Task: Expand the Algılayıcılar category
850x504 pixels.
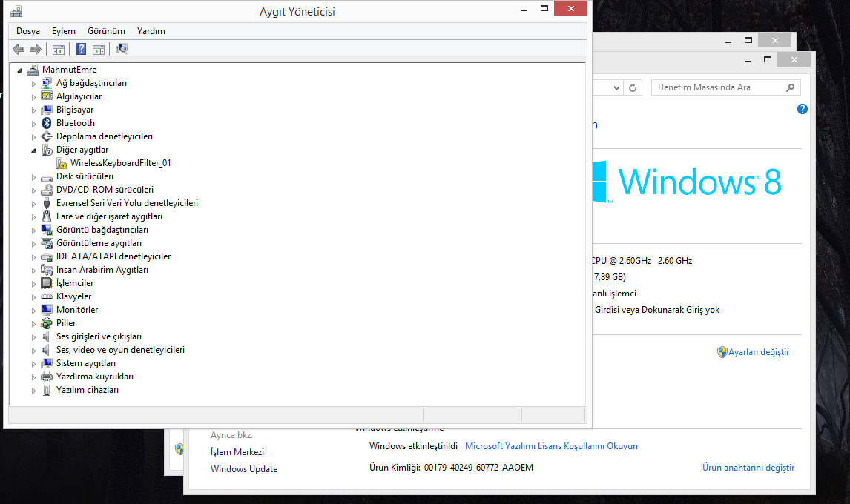Action: tap(33, 97)
